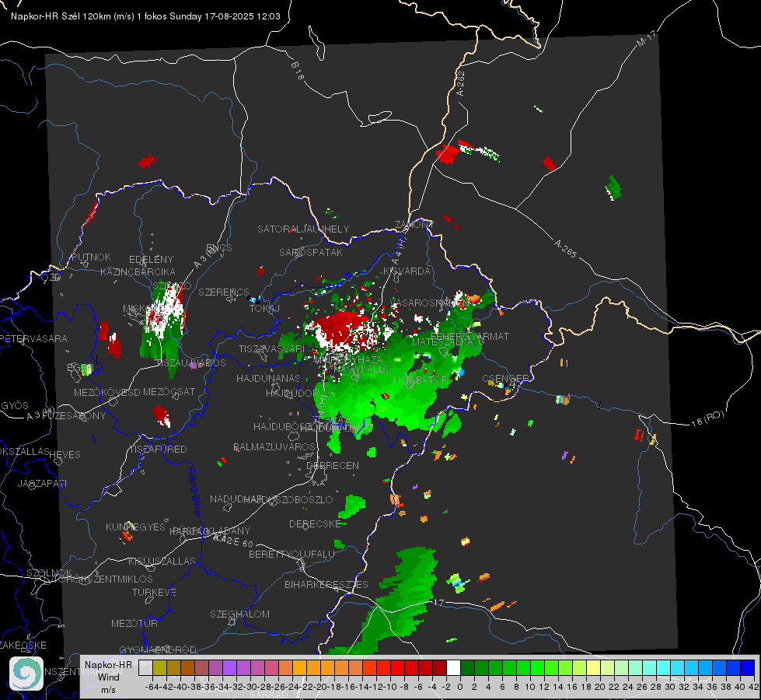
Task: Click the swirl logo beside the legend
Action: (x=26, y=674)
